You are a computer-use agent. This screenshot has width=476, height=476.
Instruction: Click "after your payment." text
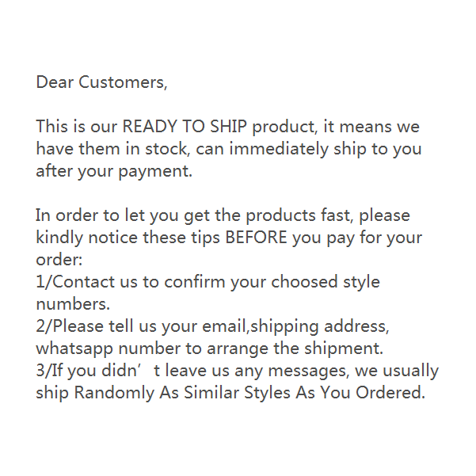(114, 171)
